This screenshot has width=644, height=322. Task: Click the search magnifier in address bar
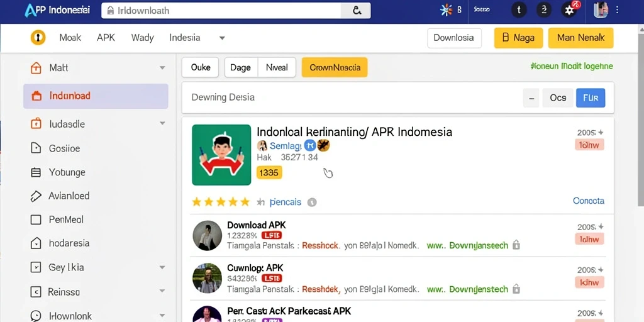click(x=357, y=11)
